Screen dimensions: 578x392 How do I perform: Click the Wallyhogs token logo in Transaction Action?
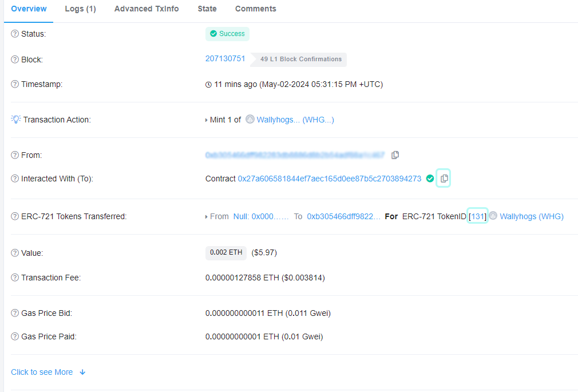pyautogui.click(x=250, y=119)
